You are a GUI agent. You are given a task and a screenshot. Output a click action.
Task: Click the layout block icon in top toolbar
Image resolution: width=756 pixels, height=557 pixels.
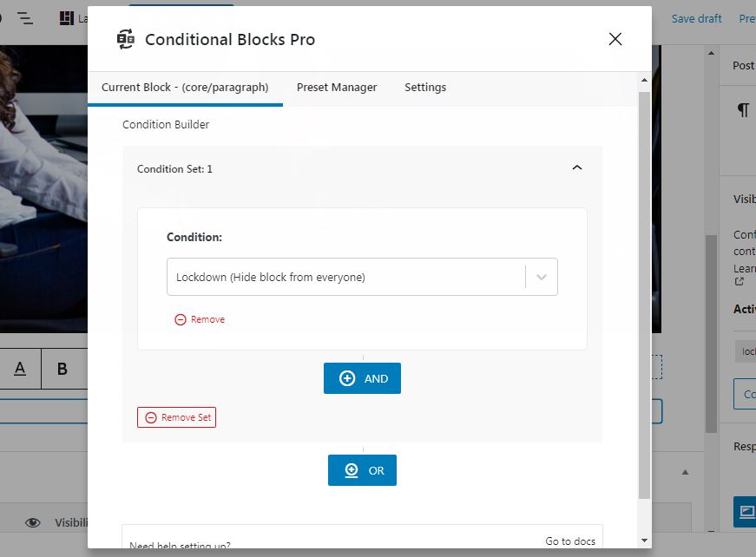point(67,18)
